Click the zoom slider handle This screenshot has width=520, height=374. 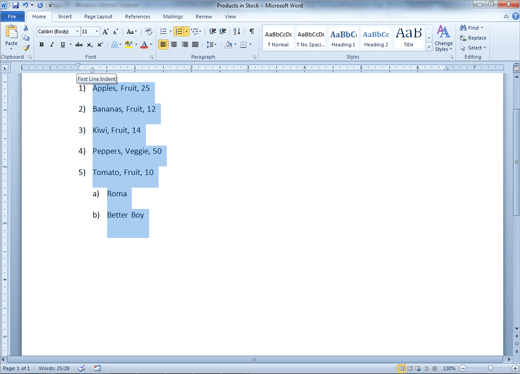pos(490,368)
